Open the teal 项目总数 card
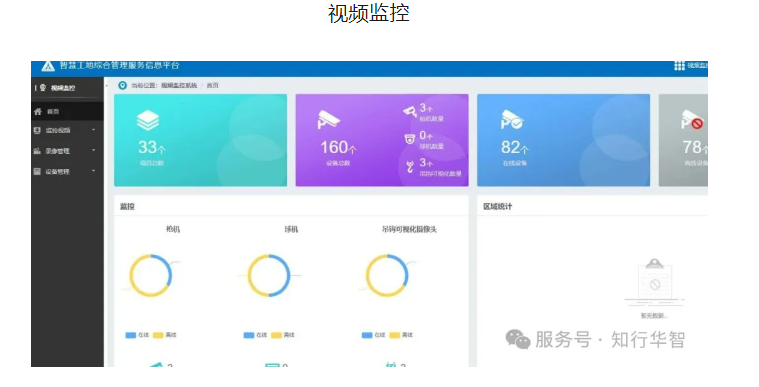 (x=200, y=140)
